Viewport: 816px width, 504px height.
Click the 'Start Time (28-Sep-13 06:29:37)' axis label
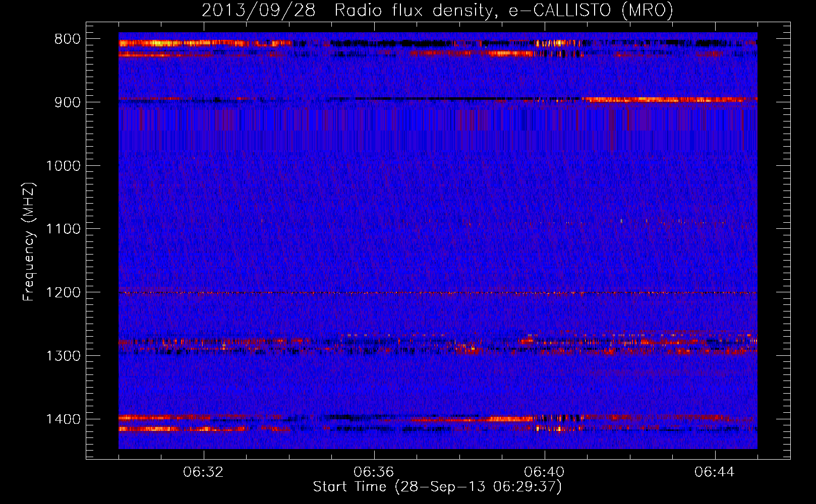click(x=437, y=487)
